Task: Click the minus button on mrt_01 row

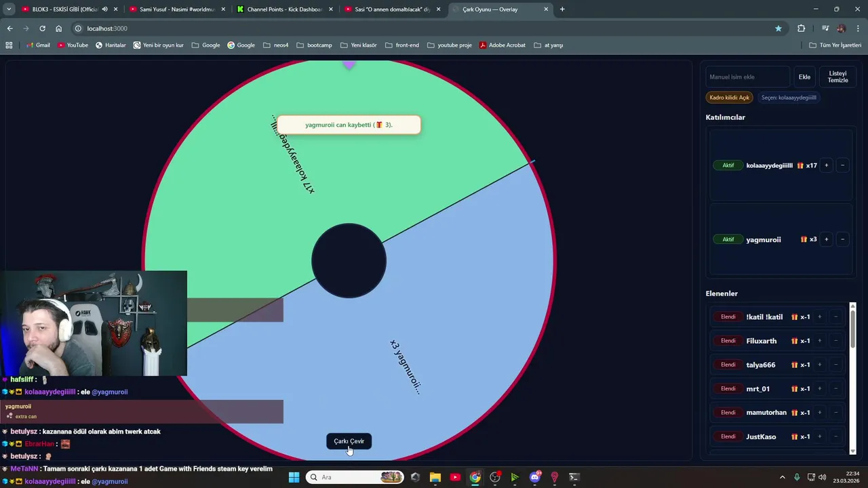Action: (835, 388)
